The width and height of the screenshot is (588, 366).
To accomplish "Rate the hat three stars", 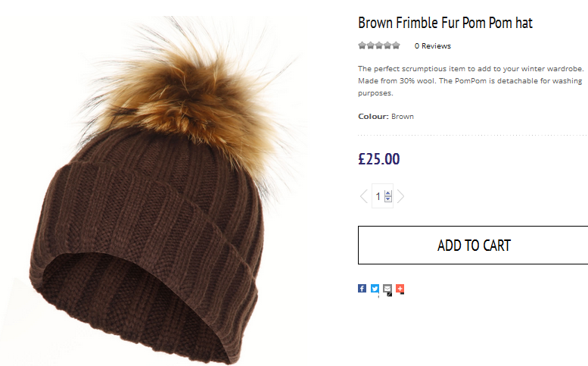I will (379, 45).
